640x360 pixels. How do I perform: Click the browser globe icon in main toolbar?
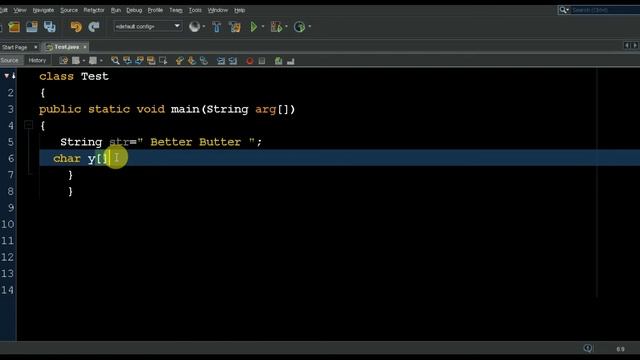pyautogui.click(x=194, y=27)
